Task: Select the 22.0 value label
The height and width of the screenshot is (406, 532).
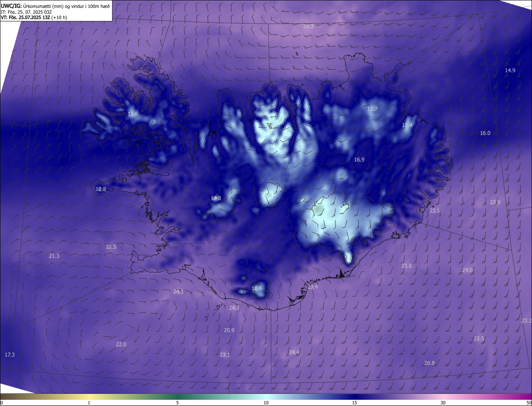Action: click(121, 344)
